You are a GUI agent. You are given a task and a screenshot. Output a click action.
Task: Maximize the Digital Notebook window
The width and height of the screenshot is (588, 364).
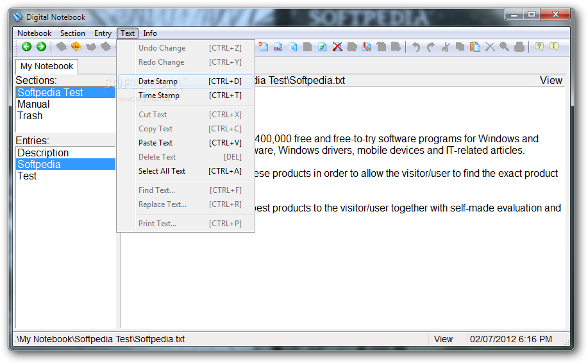coord(532,15)
